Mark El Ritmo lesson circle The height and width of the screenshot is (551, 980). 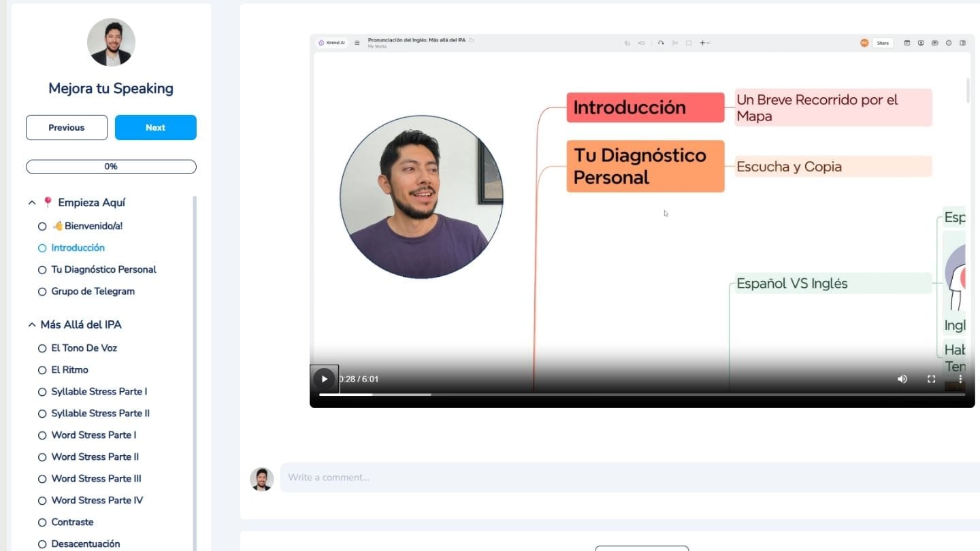point(42,370)
